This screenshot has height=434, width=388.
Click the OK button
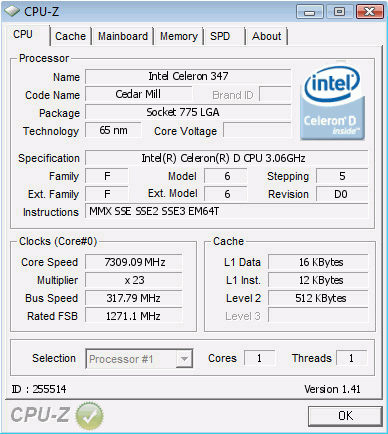(345, 416)
